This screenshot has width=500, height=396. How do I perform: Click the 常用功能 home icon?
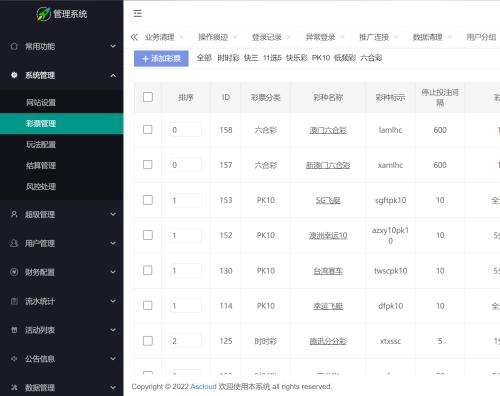click(x=14, y=46)
